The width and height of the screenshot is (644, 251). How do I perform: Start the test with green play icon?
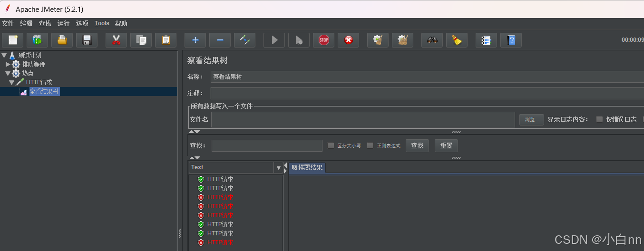click(274, 40)
